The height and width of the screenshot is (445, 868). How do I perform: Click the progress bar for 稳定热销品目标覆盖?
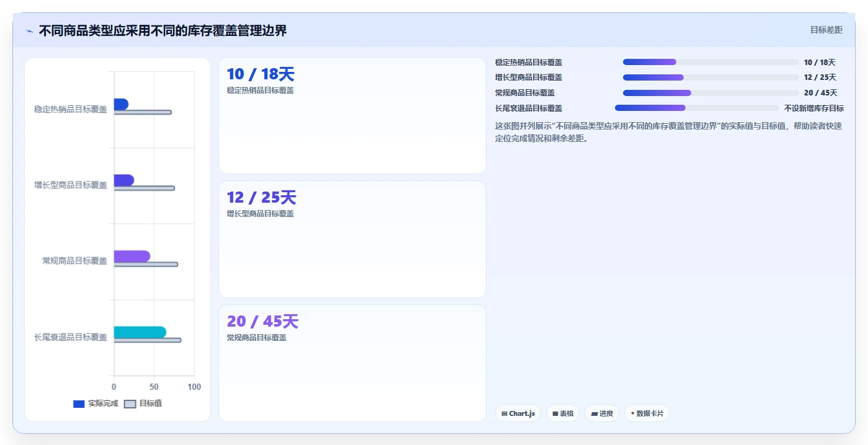tap(710, 62)
